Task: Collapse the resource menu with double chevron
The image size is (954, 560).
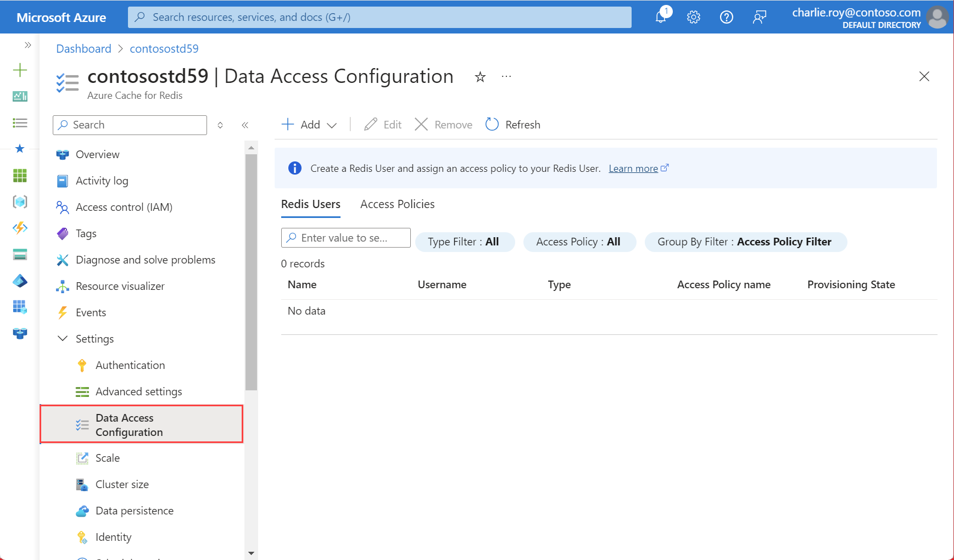Action: point(246,125)
